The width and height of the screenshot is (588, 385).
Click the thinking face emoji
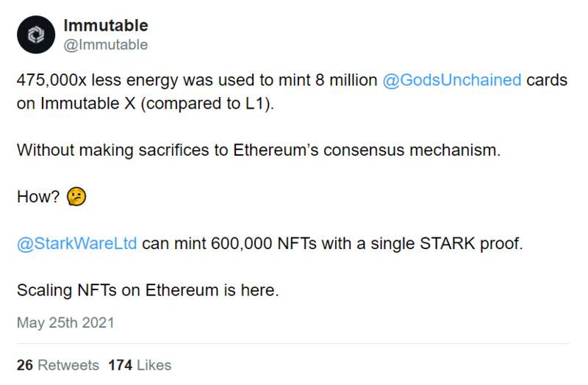(x=76, y=196)
